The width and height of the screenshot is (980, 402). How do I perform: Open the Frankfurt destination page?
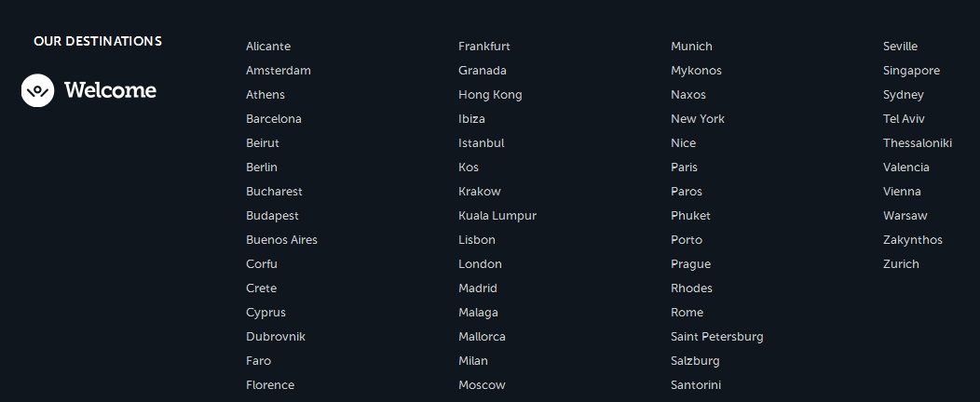(x=484, y=47)
